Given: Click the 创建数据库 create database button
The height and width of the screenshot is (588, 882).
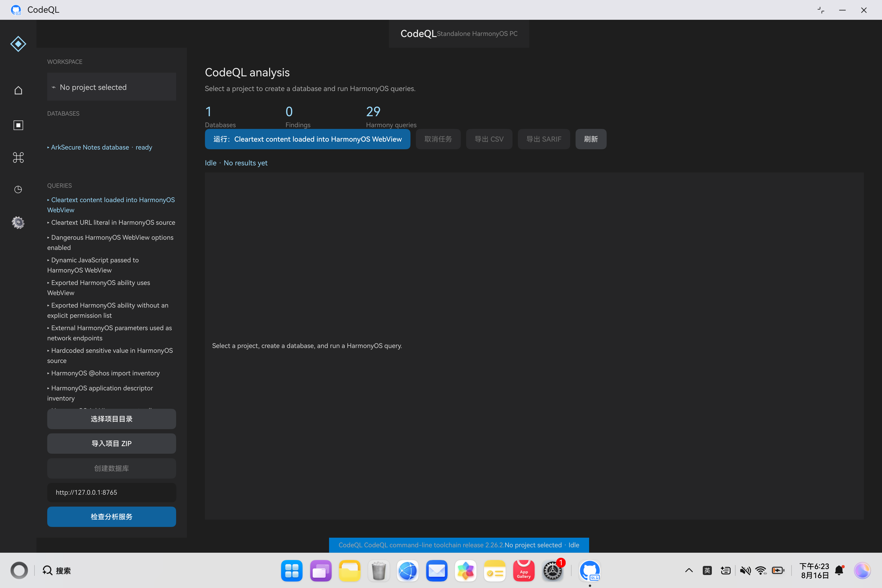Looking at the screenshot, I should pyautogui.click(x=111, y=468).
